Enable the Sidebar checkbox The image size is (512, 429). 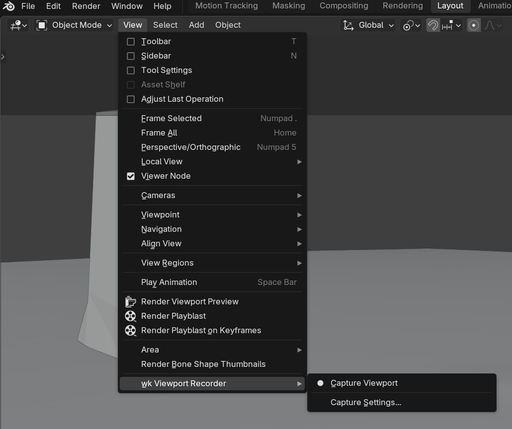(131, 56)
